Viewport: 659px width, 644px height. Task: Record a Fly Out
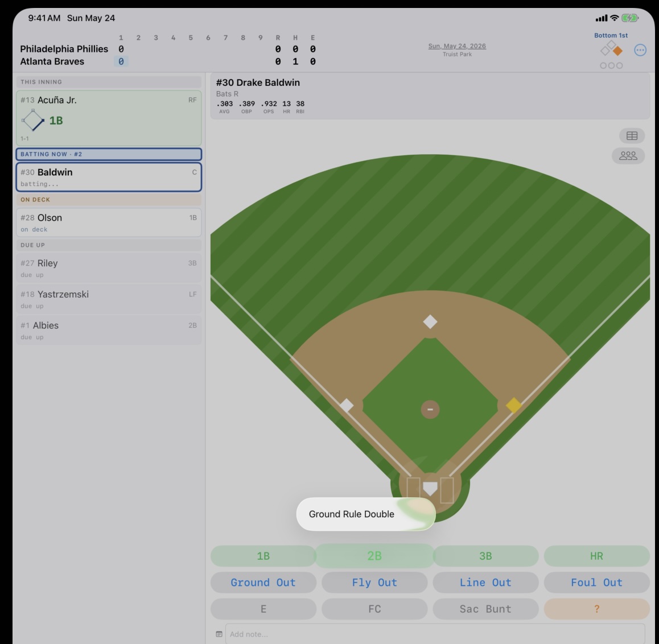coord(374,582)
